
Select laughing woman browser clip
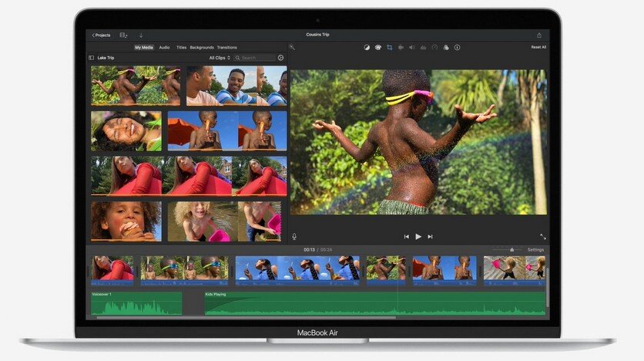pyautogui.click(x=126, y=131)
